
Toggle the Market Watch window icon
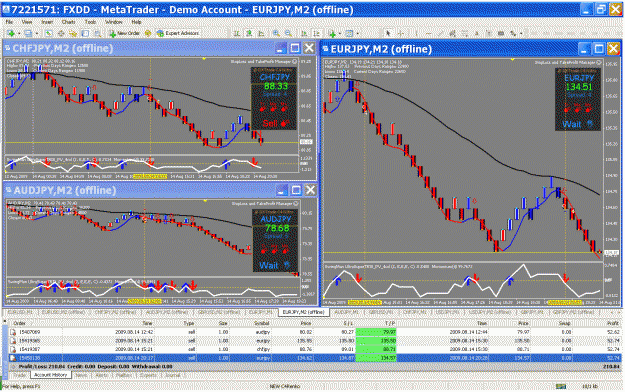click(x=48, y=33)
